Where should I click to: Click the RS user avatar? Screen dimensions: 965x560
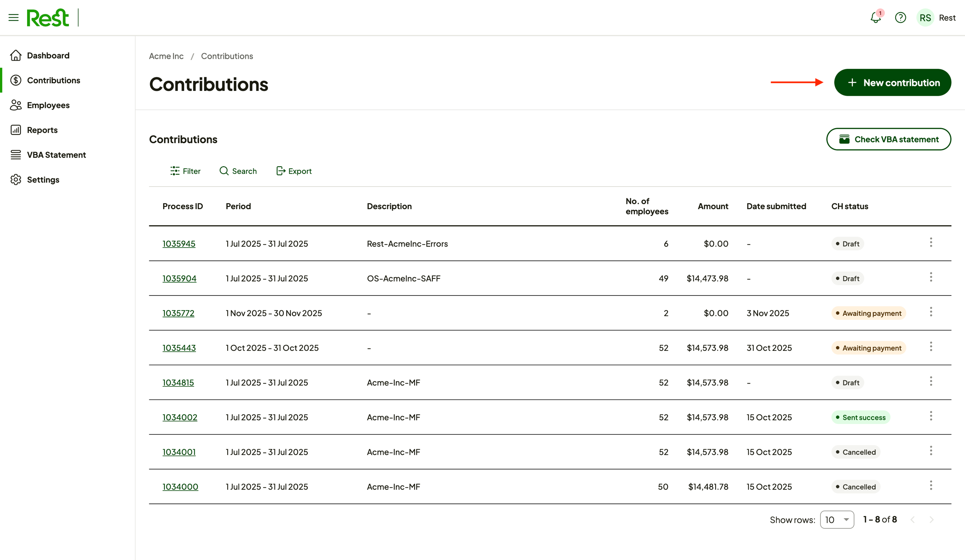[925, 18]
